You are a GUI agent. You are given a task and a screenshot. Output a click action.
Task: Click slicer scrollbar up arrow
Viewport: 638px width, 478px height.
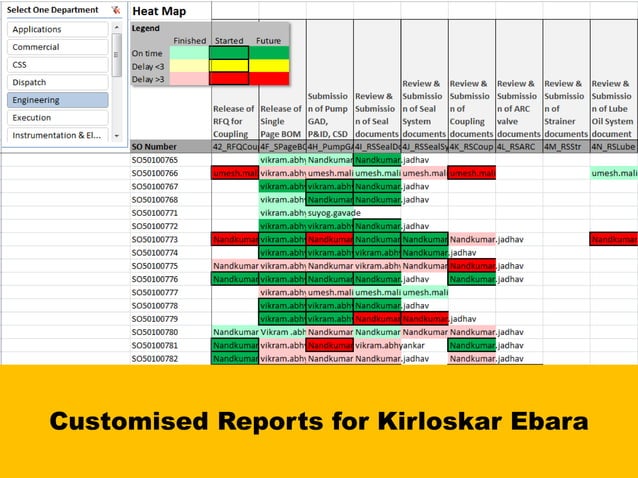[x=117, y=27]
